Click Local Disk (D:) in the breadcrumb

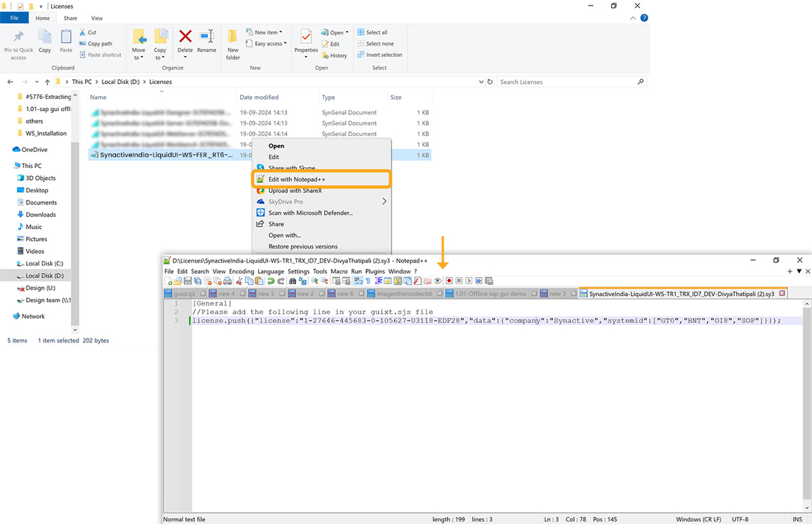tap(120, 82)
